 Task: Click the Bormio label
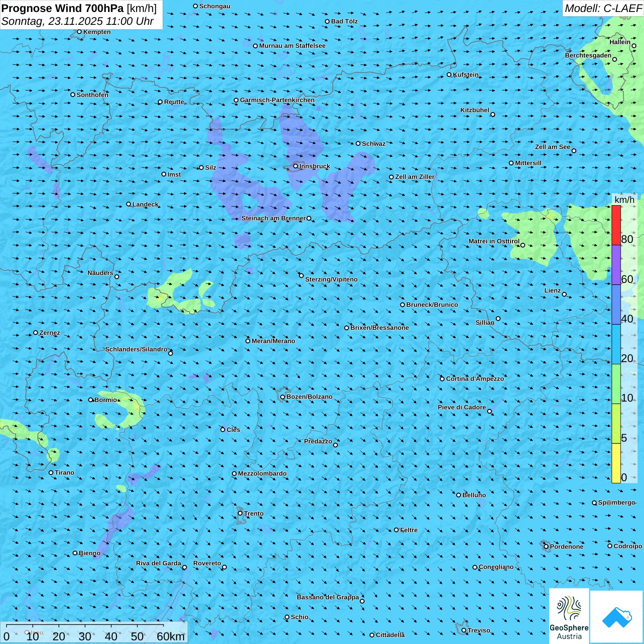point(106,400)
